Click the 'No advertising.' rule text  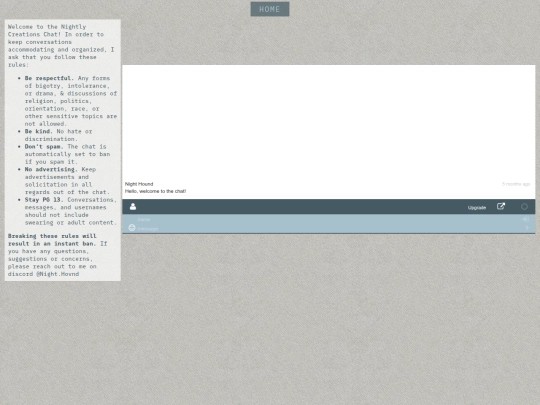pyautogui.click(x=51, y=169)
